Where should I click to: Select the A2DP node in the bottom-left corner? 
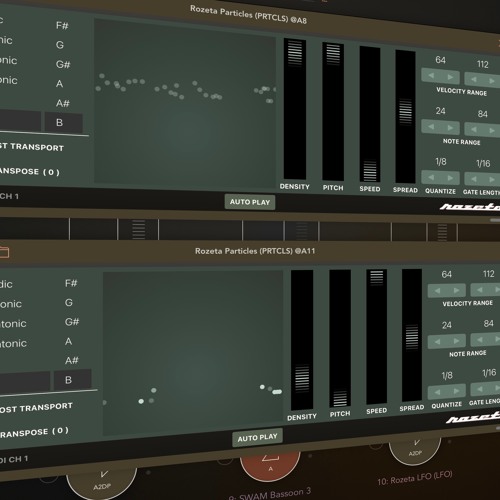tap(102, 484)
